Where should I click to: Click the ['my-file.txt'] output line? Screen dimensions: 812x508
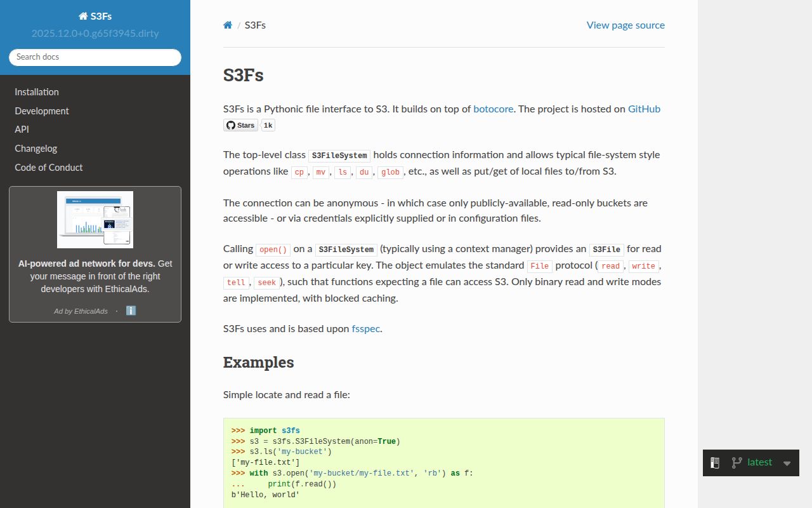pos(266,463)
